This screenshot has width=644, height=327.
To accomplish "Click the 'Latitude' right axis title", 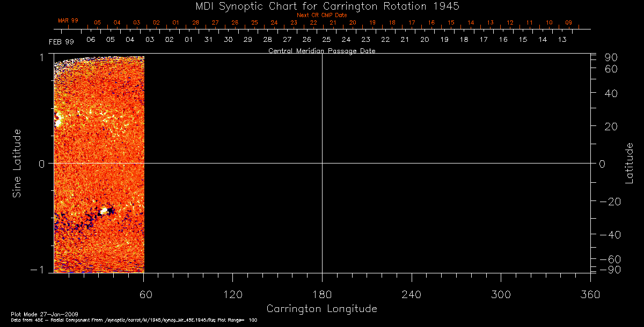I will pyautogui.click(x=630, y=163).
